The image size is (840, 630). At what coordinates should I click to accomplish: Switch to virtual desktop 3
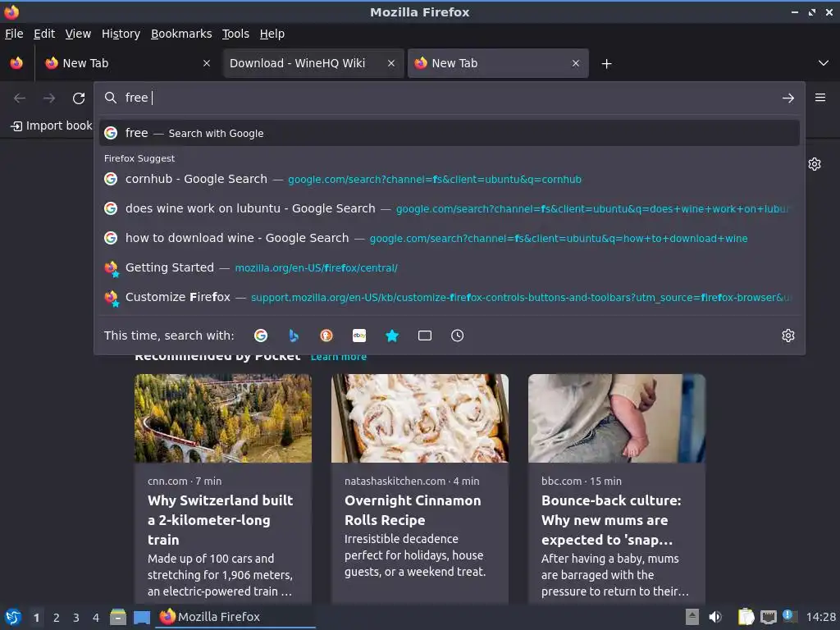pyautogui.click(x=76, y=618)
